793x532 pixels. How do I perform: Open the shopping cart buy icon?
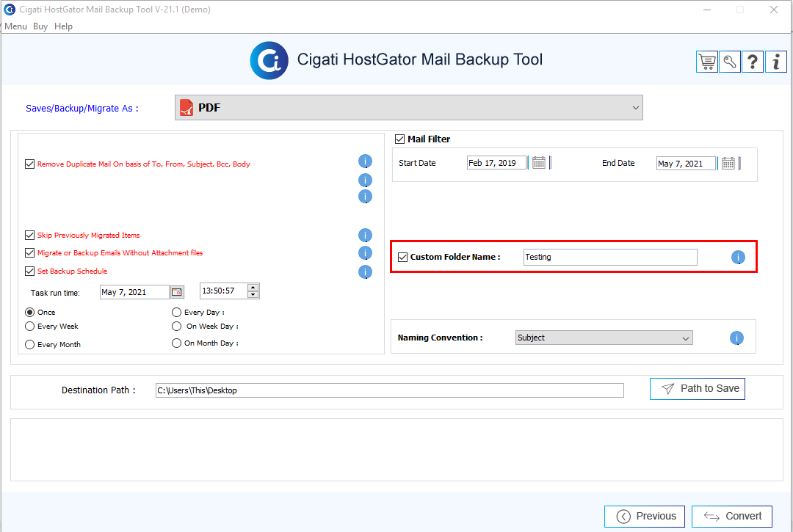[706, 62]
